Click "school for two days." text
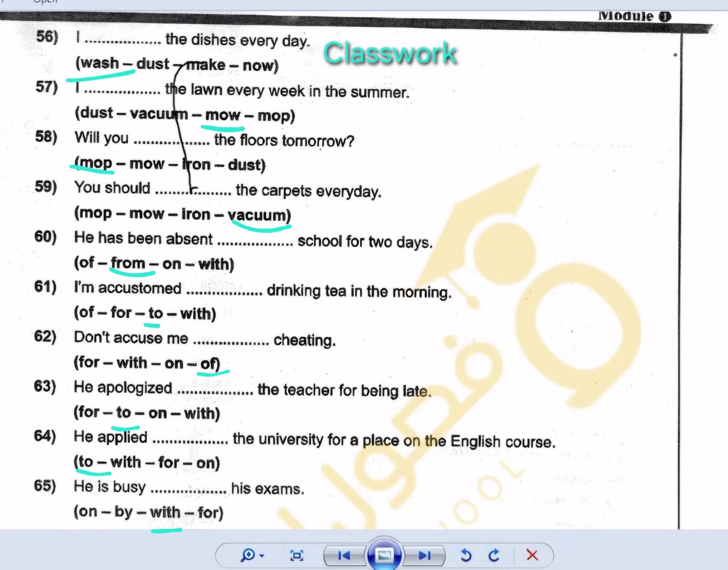This screenshot has height=570, width=728. click(x=365, y=241)
